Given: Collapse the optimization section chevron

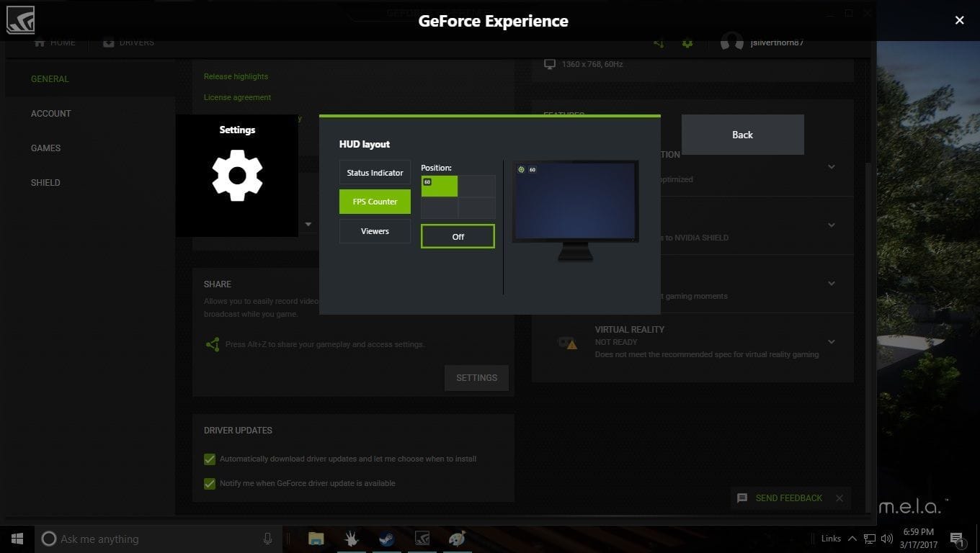Looking at the screenshot, I should [x=831, y=166].
